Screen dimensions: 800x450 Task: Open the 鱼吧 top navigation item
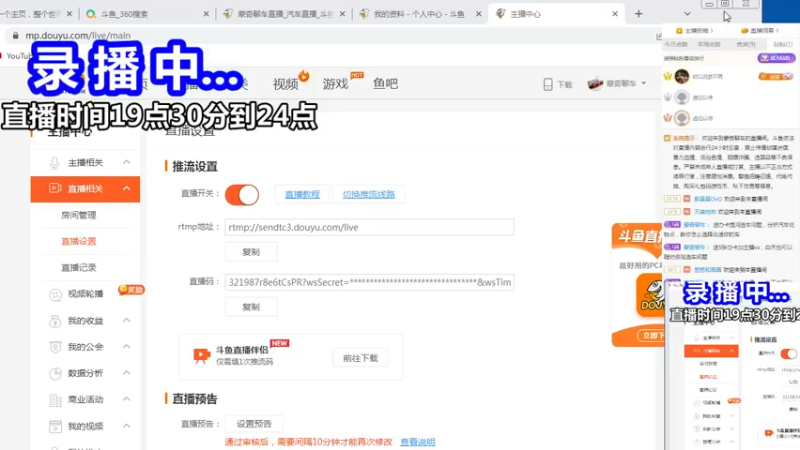(385, 83)
